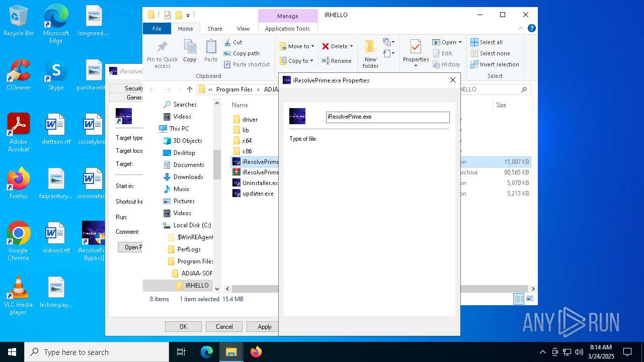644x362 pixels.
Task: Click History in the ribbon
Action: [446, 64]
